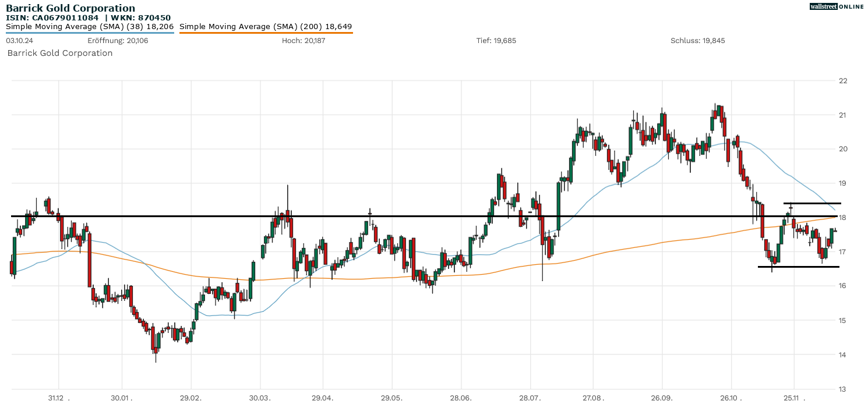Screen dimensions: 868x401
Task: Click the Eröffnung 20,106 value
Action: [118, 41]
